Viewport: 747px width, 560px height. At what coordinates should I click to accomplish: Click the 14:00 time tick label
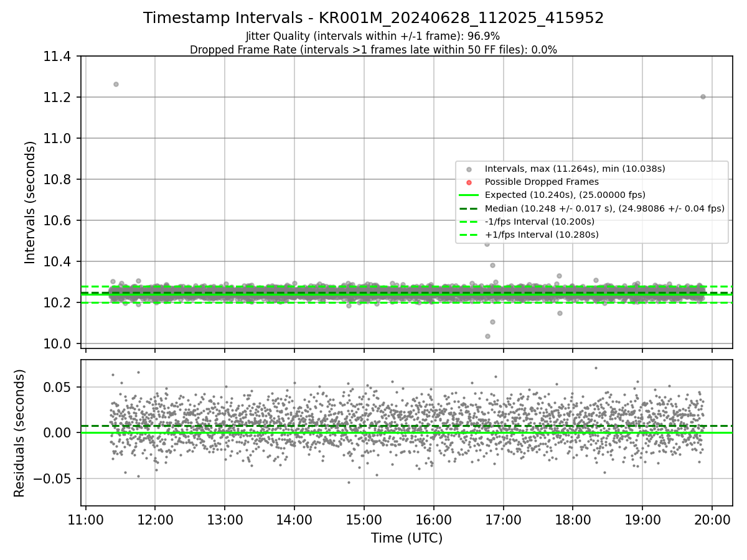coord(294,519)
